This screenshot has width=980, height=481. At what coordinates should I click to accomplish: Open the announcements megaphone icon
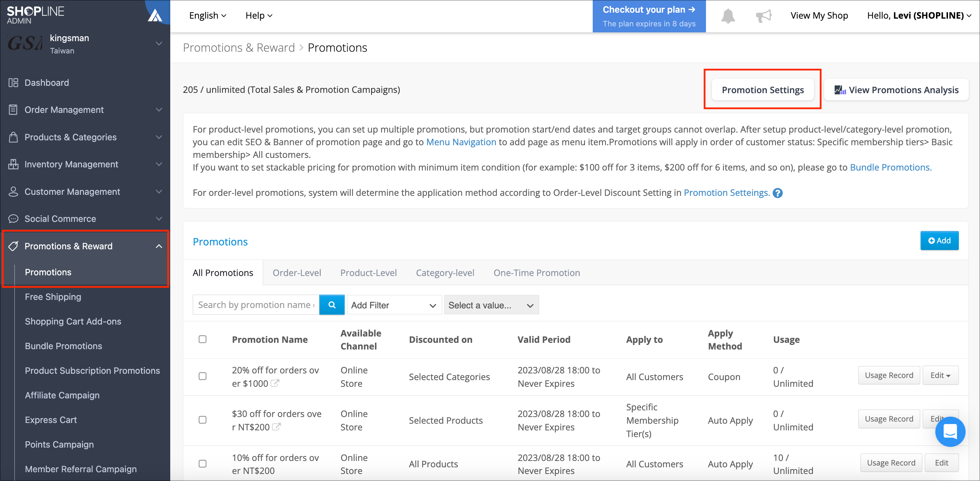point(764,16)
